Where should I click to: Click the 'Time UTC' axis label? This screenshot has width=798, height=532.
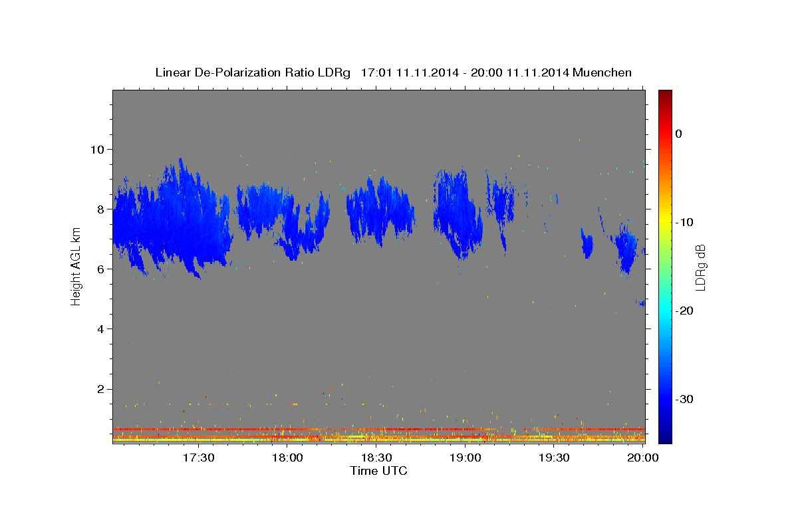point(378,471)
